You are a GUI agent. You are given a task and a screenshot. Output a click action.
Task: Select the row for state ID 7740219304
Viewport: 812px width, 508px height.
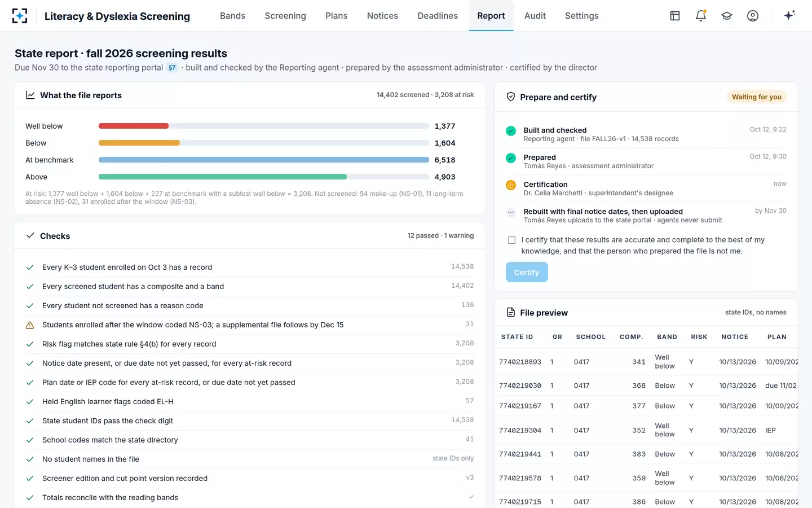(x=646, y=430)
